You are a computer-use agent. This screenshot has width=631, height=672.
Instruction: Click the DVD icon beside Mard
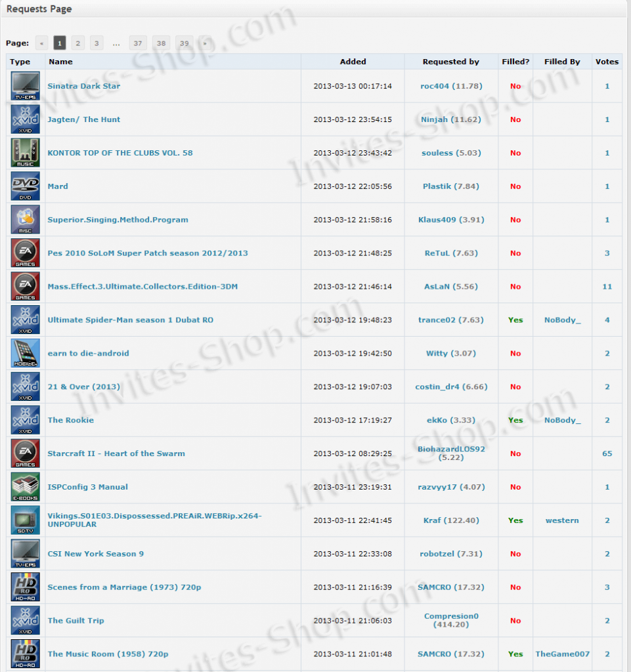(24, 186)
